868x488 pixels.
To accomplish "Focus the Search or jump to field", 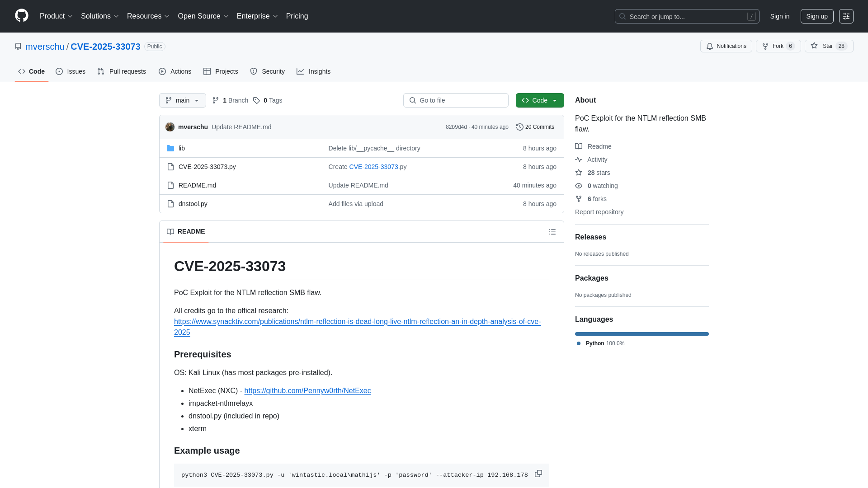I will 687,16.
